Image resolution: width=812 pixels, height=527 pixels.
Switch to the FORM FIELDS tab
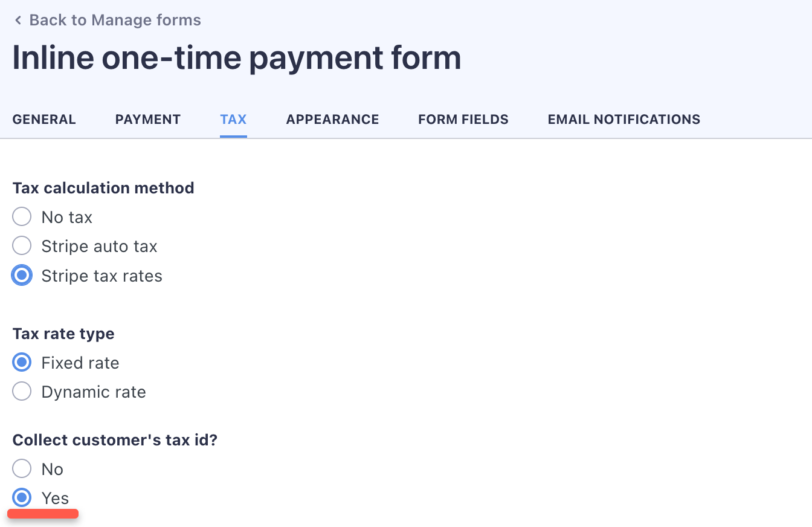click(x=463, y=119)
